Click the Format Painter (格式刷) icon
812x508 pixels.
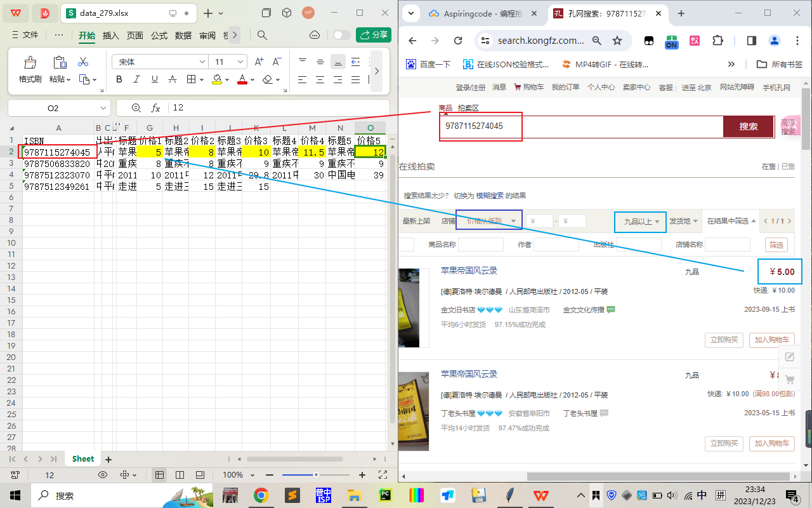pos(30,62)
